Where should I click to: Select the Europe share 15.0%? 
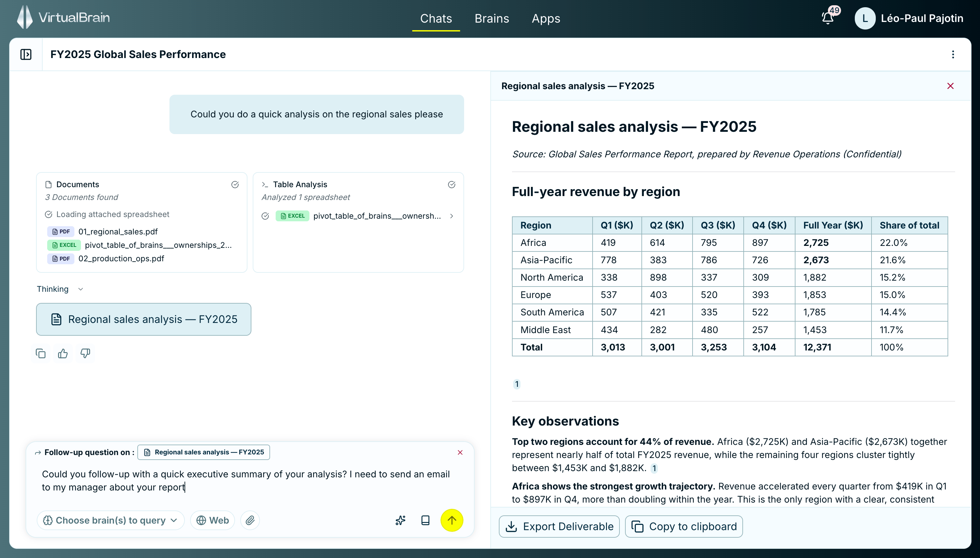[x=892, y=295]
